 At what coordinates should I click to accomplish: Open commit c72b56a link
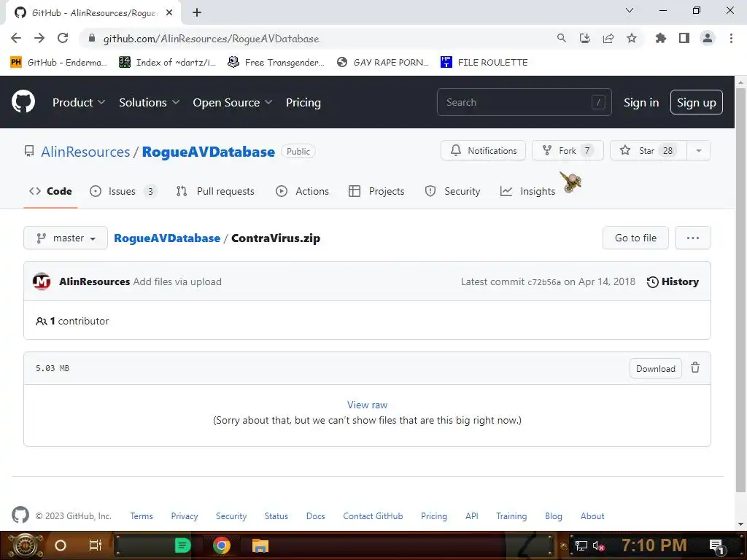coord(544,282)
